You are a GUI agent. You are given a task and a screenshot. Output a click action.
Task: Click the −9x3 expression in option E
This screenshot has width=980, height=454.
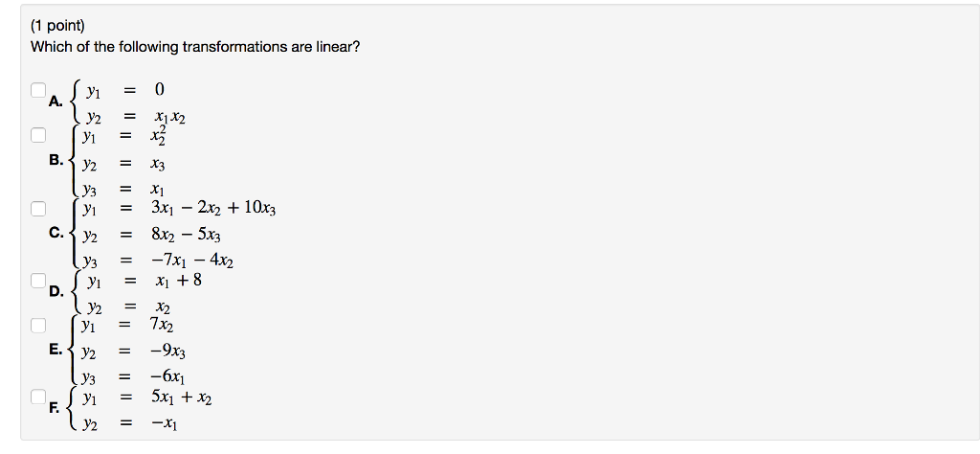pyautogui.click(x=168, y=352)
